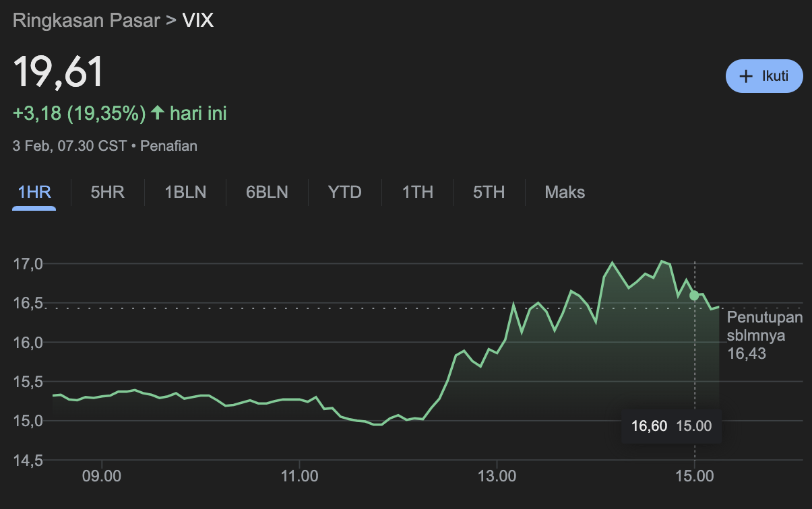
Task: Open the Penafian disclaimer link
Action: [x=168, y=145]
